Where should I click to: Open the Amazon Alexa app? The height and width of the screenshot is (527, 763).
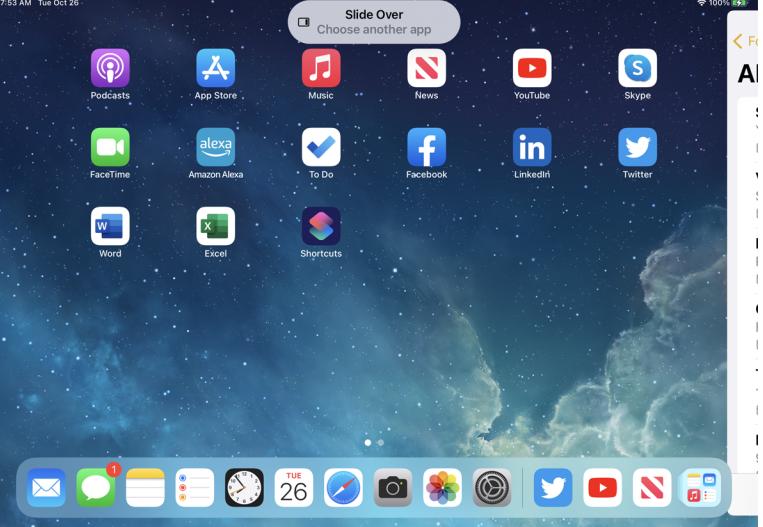coord(216,147)
